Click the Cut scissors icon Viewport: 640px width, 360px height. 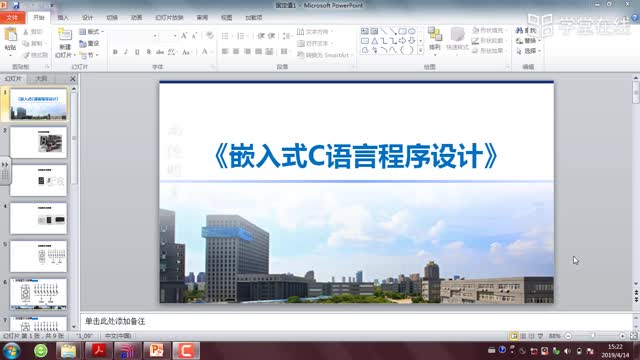click(x=26, y=32)
